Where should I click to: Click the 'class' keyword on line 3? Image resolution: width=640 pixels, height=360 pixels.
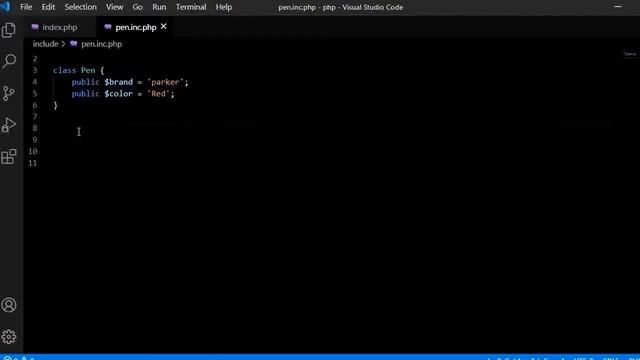(x=64, y=70)
